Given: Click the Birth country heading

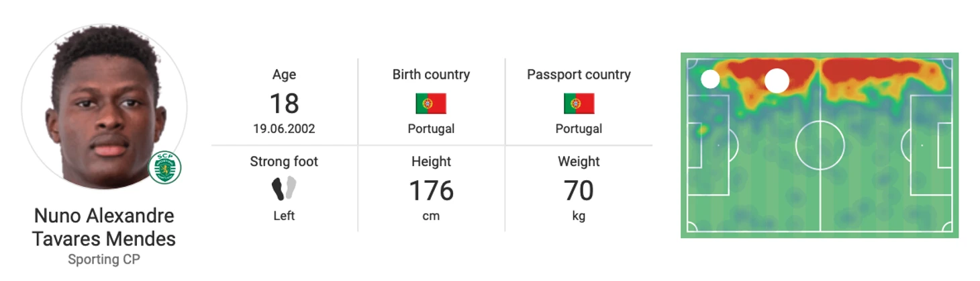Looking at the screenshot, I should pos(431,75).
